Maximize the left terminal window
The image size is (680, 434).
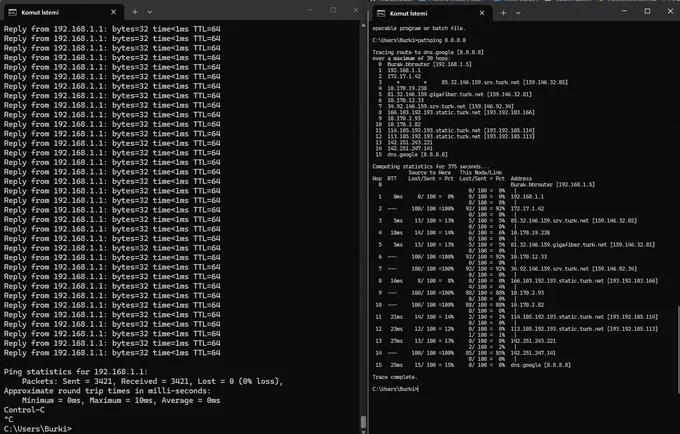tap(333, 10)
